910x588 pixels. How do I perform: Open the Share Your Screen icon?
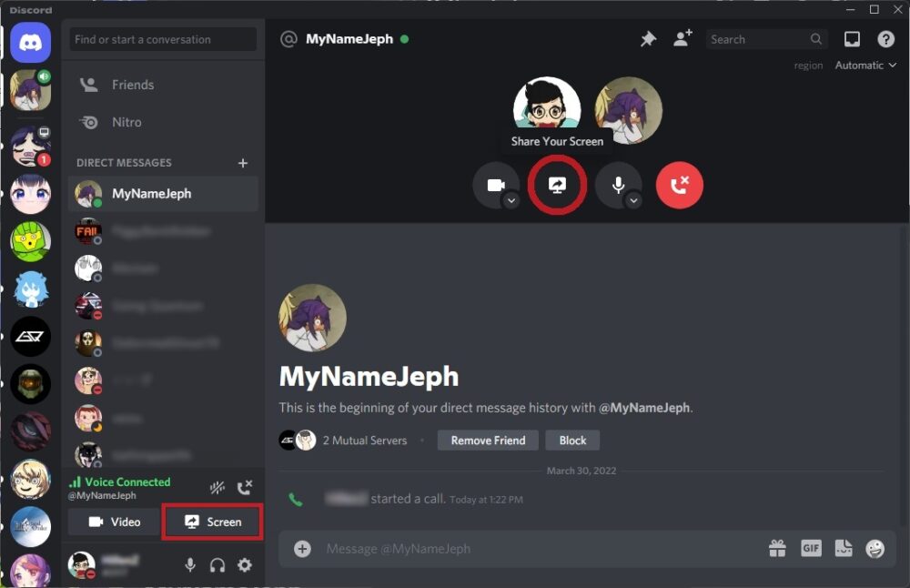[558, 185]
